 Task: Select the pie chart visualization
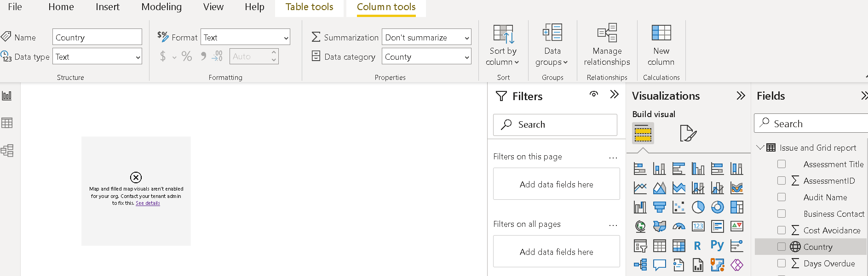click(x=698, y=208)
